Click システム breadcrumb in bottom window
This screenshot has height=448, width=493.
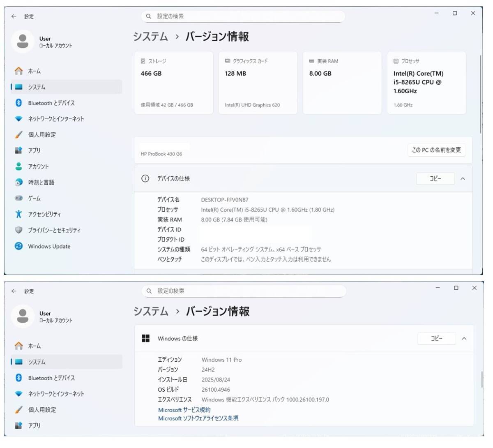pyautogui.click(x=151, y=311)
